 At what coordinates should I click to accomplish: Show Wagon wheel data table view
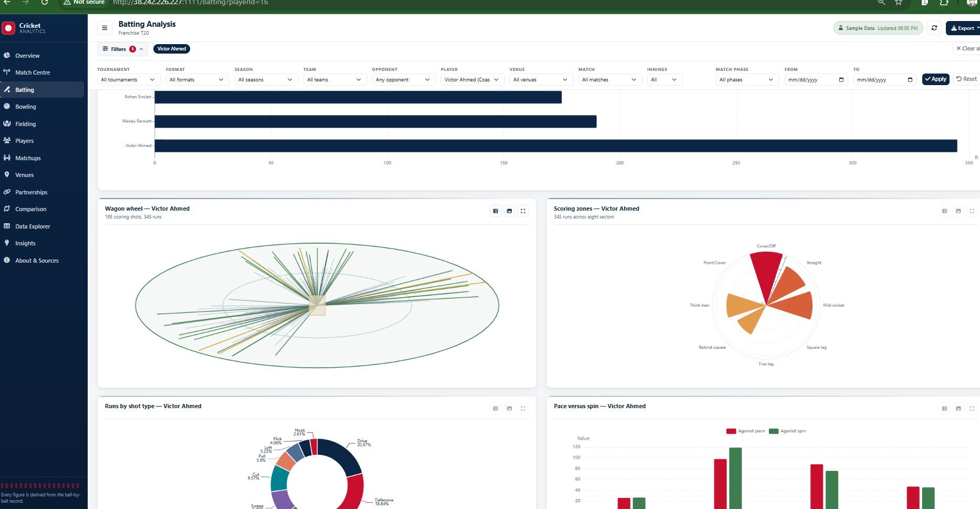496,211
